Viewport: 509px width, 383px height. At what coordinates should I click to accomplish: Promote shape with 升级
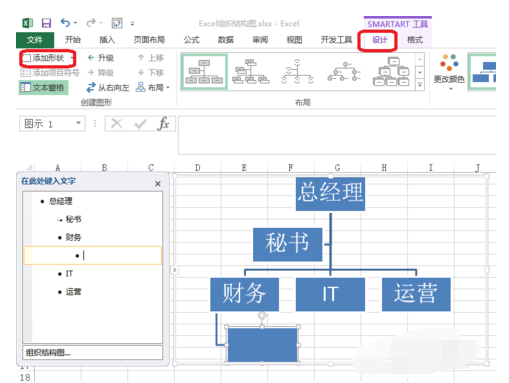[100, 58]
